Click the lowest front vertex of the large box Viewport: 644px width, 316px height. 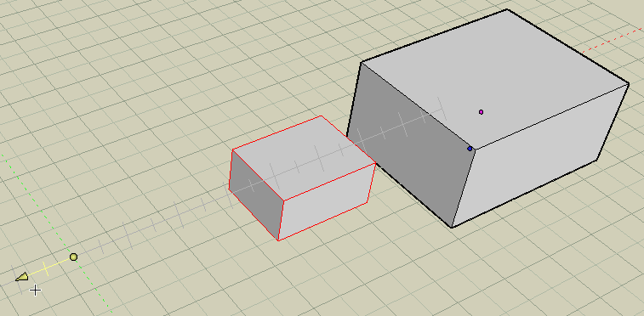click(452, 228)
